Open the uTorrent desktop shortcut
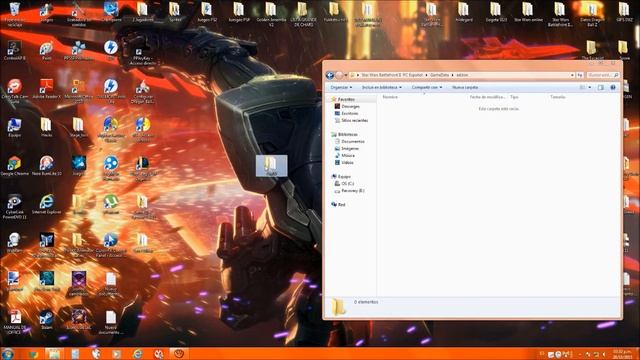Viewport: 640px width, 360px height. click(x=111, y=204)
